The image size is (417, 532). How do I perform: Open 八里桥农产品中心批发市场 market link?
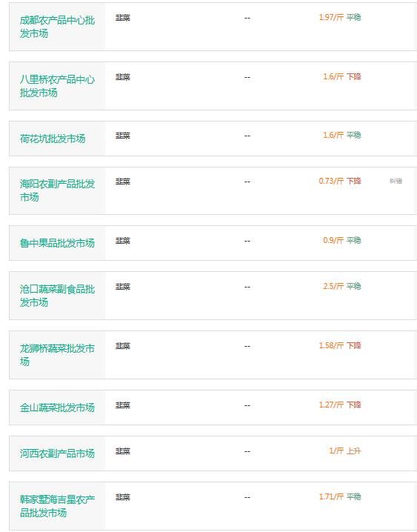tap(57, 86)
